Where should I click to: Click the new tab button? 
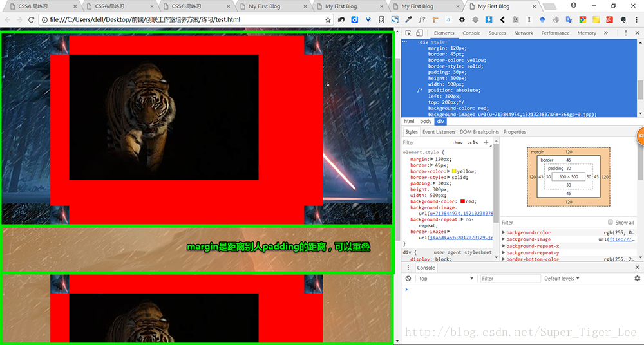click(549, 6)
